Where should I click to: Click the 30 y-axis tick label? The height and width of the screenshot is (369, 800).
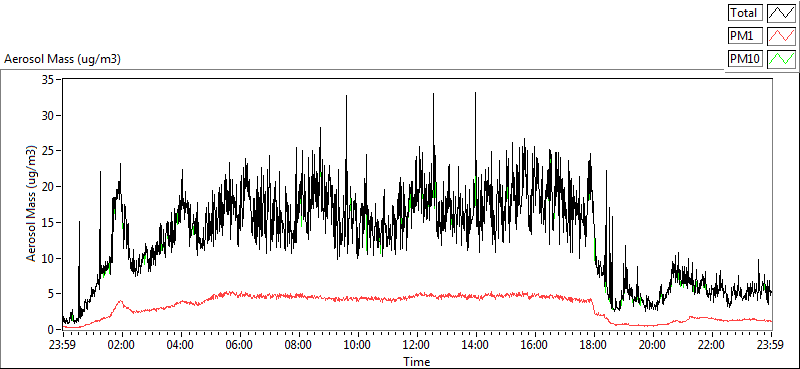click(x=49, y=116)
